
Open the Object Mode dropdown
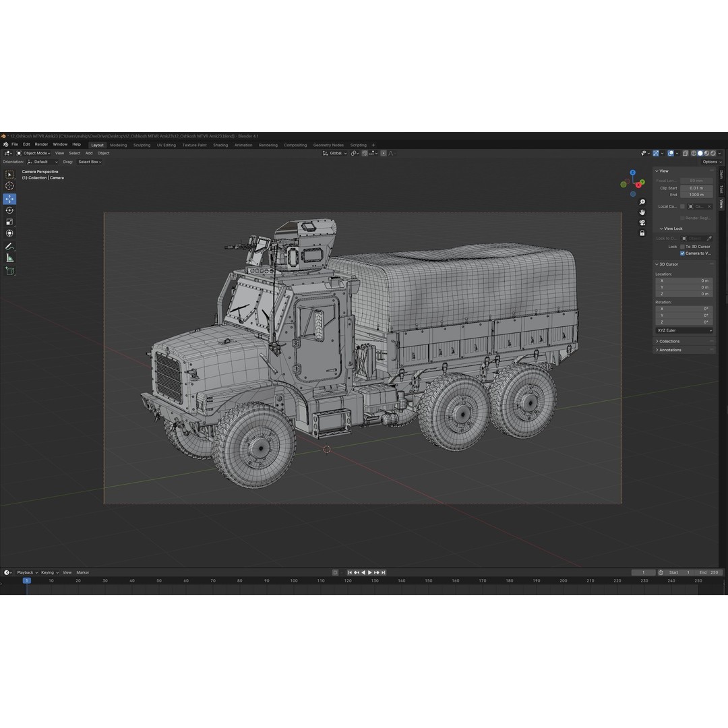click(32, 153)
